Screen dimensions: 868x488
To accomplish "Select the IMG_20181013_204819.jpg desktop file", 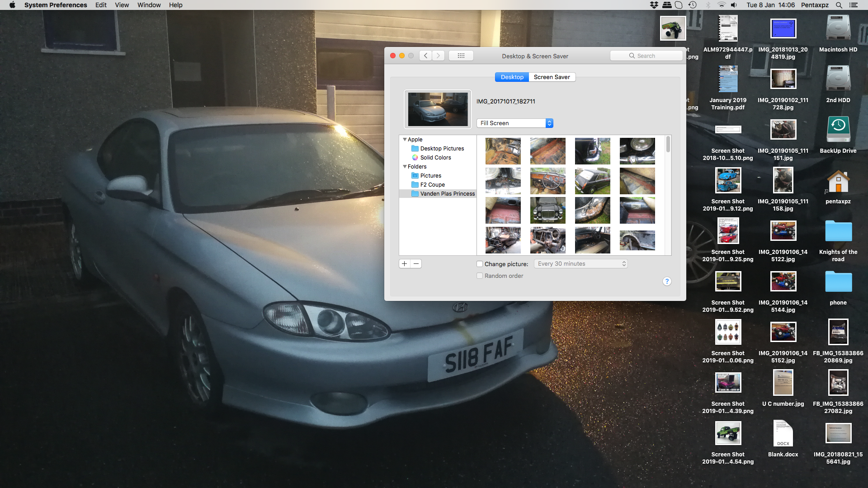I will (x=783, y=28).
